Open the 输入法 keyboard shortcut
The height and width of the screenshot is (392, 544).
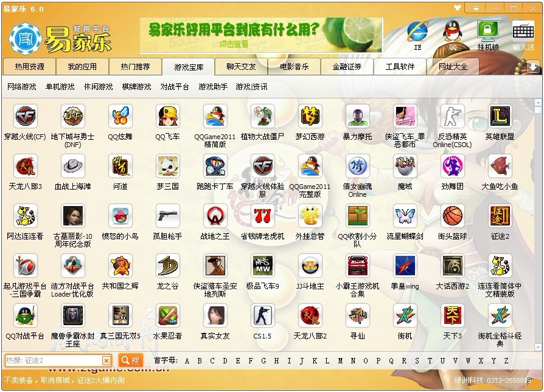pos(523,35)
